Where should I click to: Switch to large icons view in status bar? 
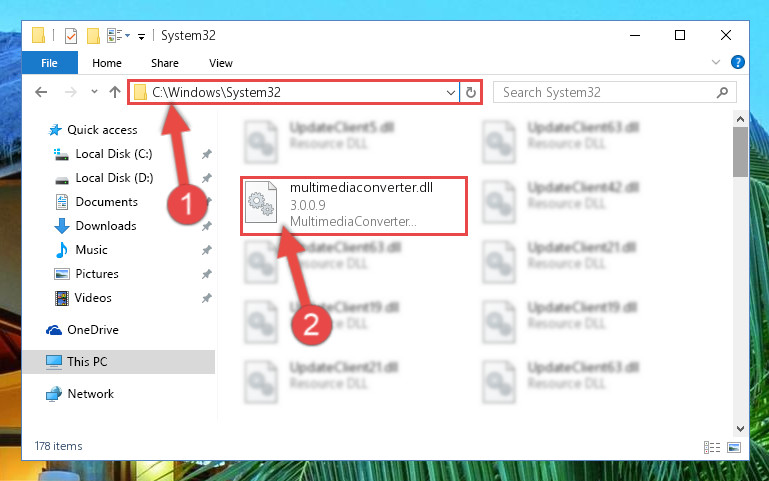click(734, 447)
